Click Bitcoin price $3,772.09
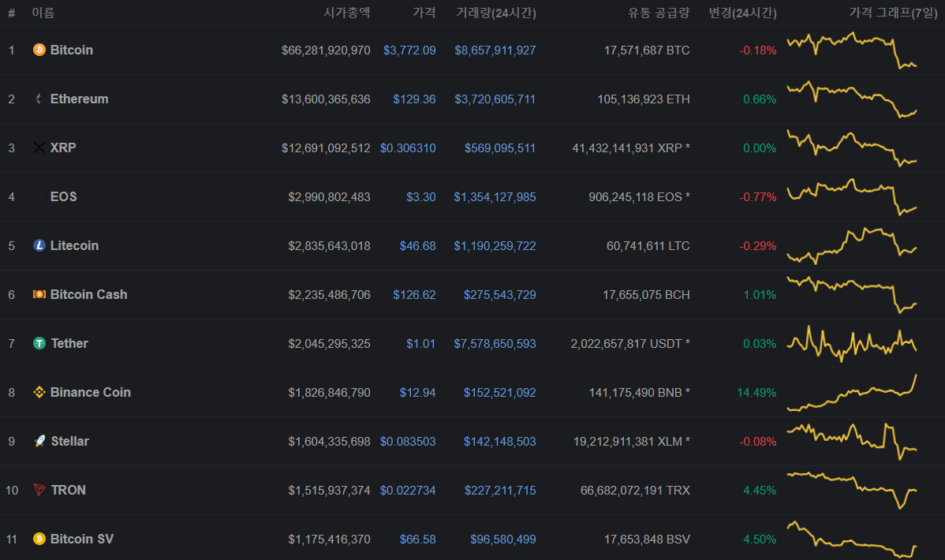The width and height of the screenshot is (945, 560). (x=410, y=50)
